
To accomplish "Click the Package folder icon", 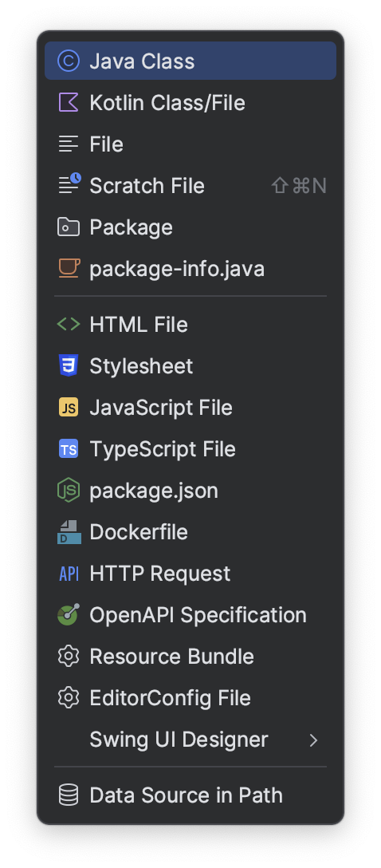I will point(69,227).
